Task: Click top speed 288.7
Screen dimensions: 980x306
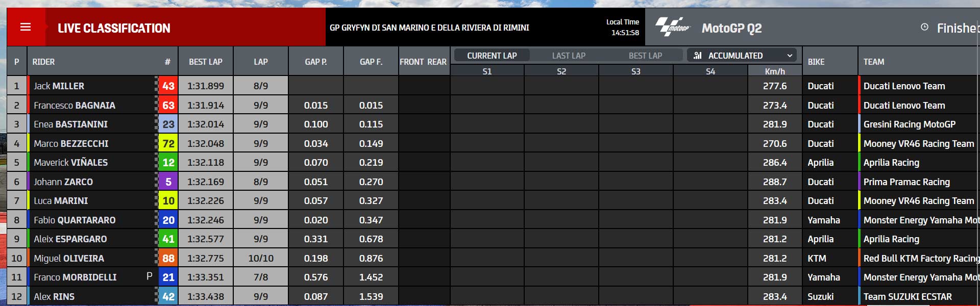Action: (775, 182)
